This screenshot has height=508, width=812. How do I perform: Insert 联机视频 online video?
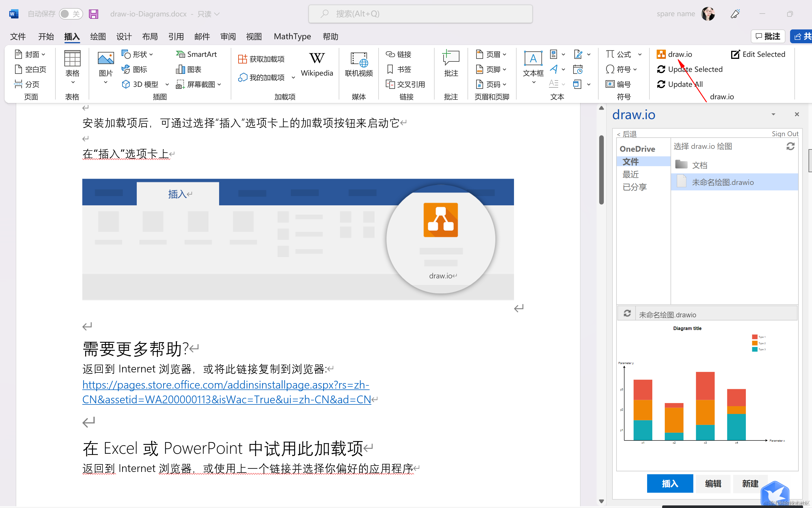(358, 65)
